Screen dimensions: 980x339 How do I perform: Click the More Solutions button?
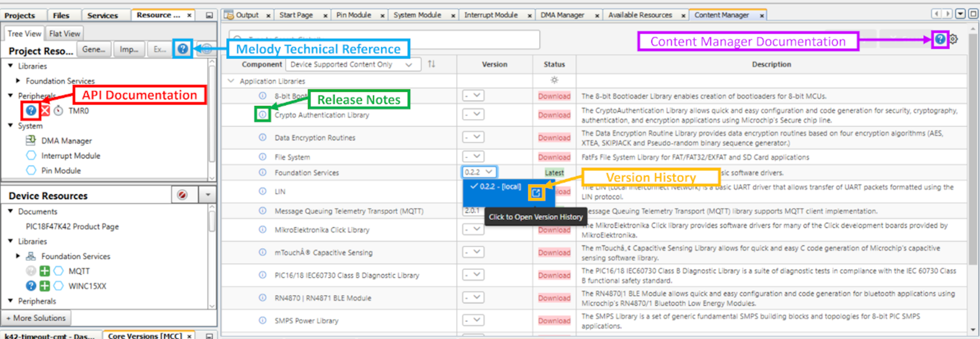[x=36, y=318]
